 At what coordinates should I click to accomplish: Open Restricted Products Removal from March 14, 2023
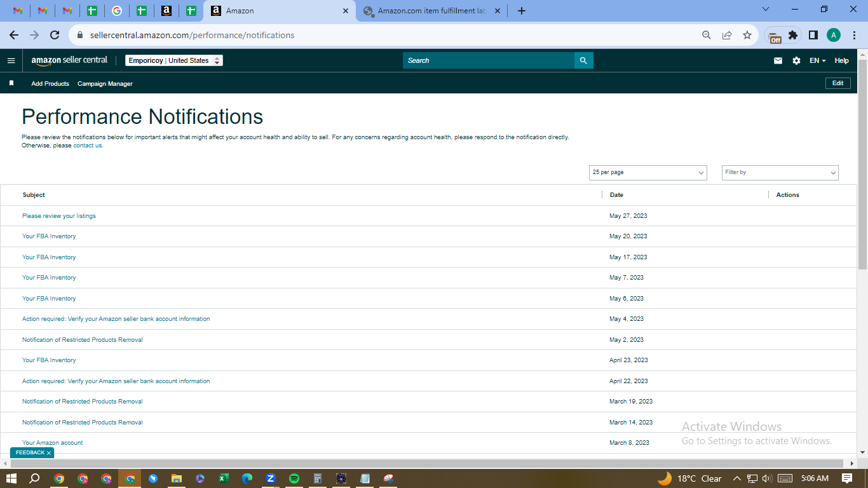[x=83, y=423]
